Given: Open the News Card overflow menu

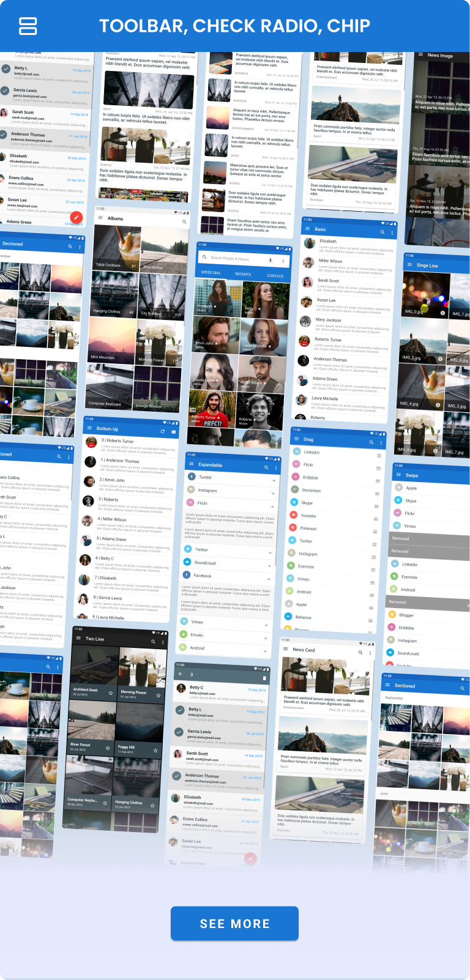Looking at the screenshot, I should point(370,653).
